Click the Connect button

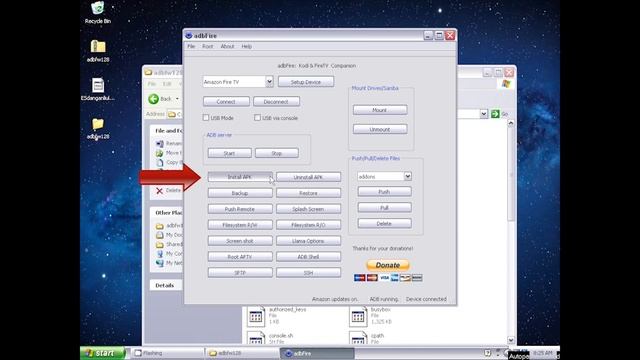[x=226, y=101]
